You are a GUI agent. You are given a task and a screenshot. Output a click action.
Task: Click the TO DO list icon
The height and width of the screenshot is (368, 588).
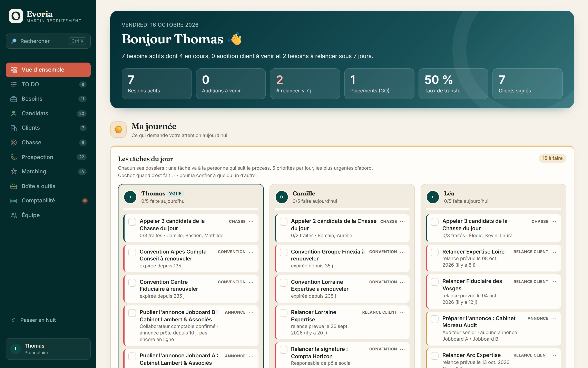coord(14,84)
